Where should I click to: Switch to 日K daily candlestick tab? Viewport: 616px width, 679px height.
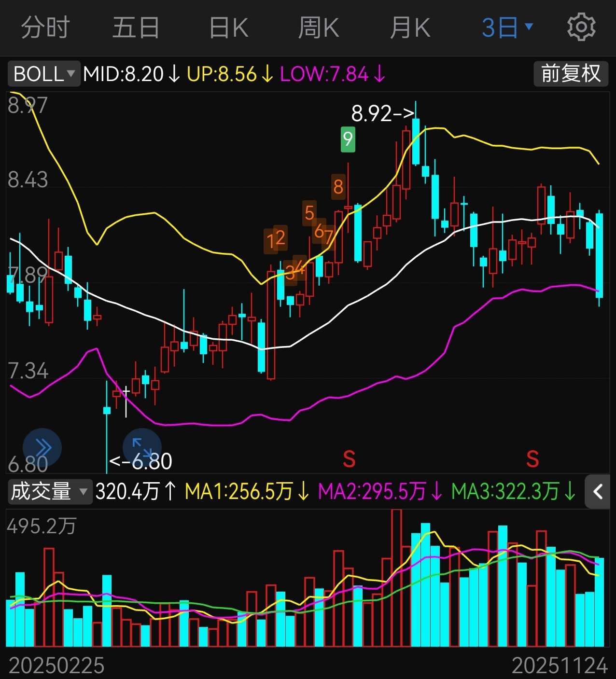(229, 28)
